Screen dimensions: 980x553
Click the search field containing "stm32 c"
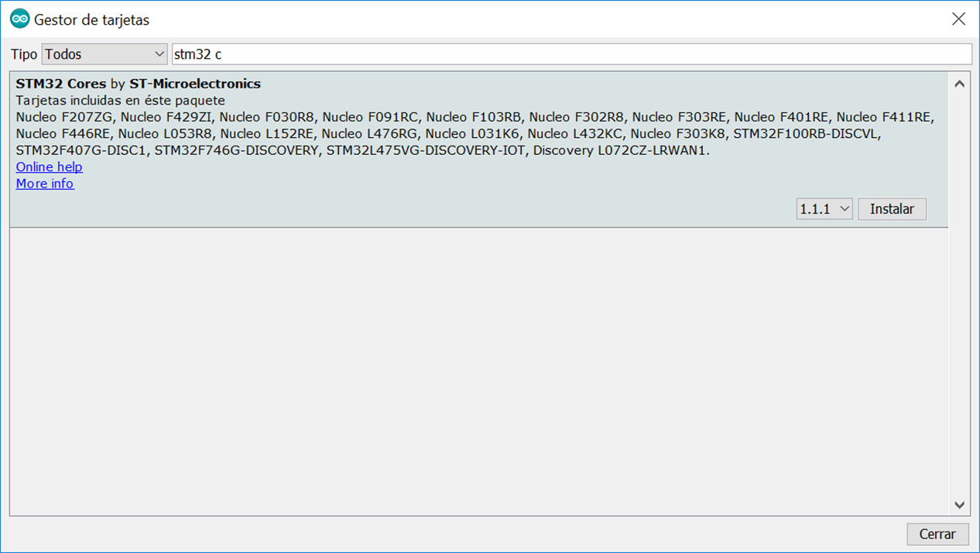(571, 54)
